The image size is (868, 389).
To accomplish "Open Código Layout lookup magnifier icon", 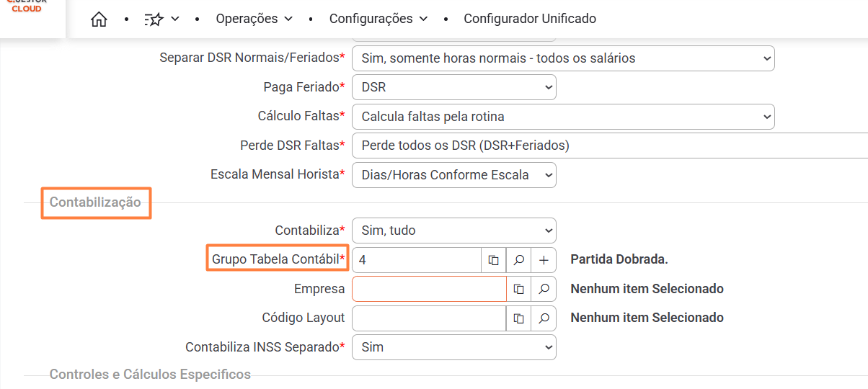I will point(544,318).
